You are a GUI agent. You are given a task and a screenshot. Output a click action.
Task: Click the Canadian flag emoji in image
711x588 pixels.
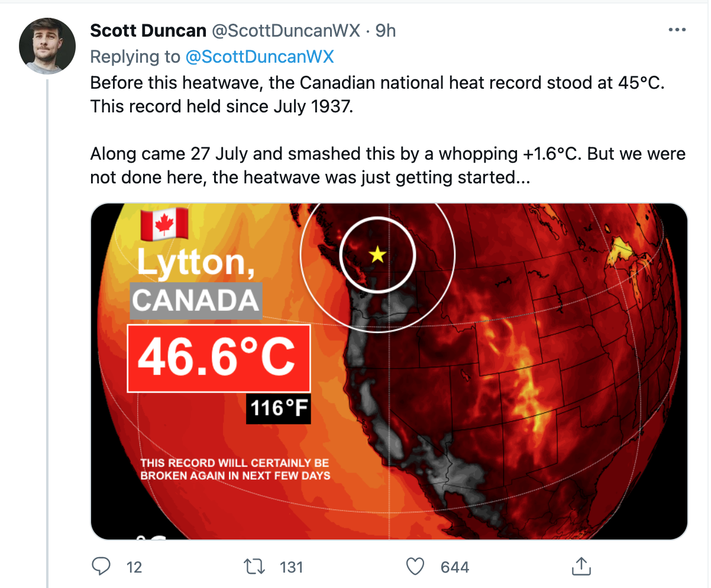tap(164, 224)
